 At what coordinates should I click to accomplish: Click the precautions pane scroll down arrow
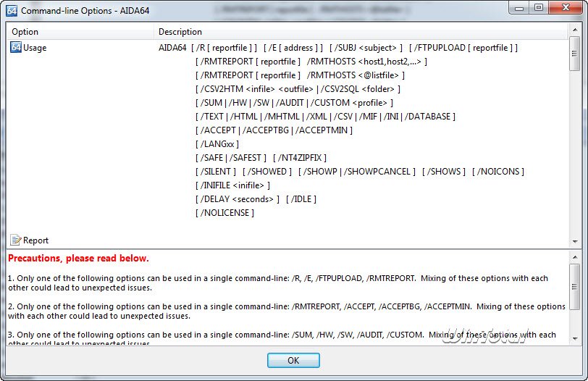[x=575, y=338]
